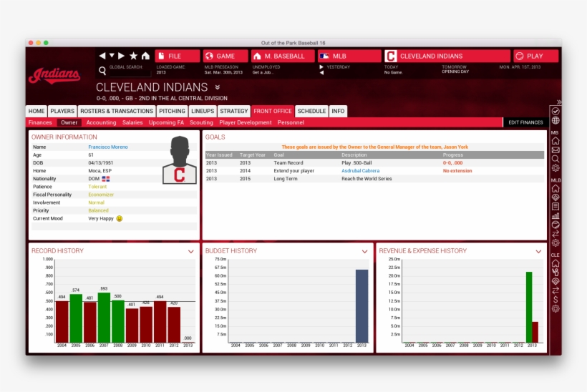Expand REVENUE & EXPENSE HISTORY dropdown
The height and width of the screenshot is (392, 587).
538,251
